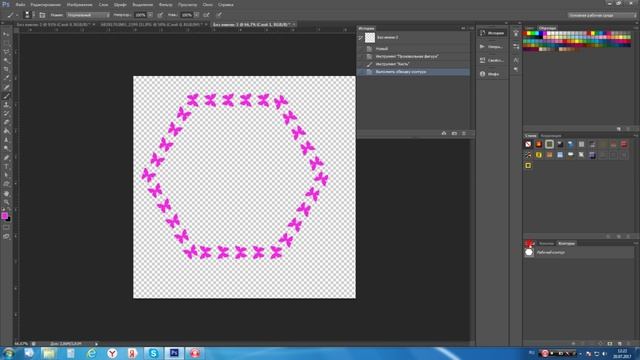Switch to the first document tab
Viewport: 640px width, 360px height.
[x=54, y=24]
